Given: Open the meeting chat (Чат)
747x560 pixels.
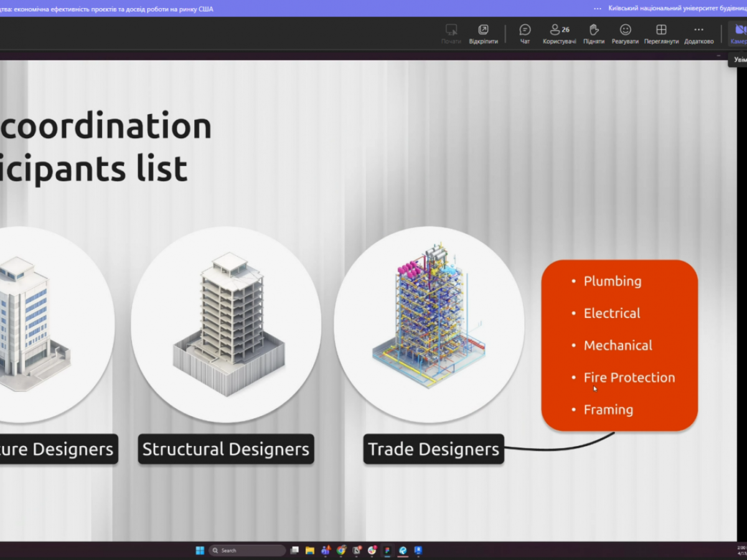Looking at the screenshot, I should pyautogui.click(x=525, y=34).
